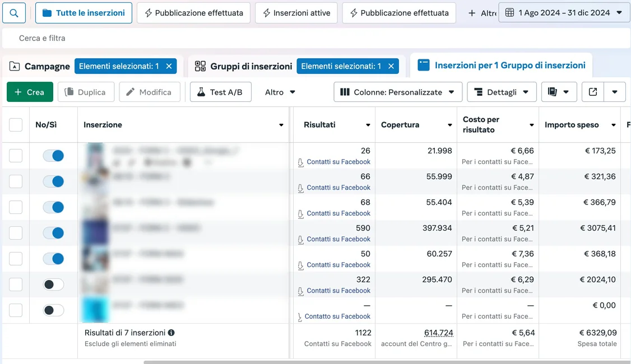Click the Campagne folder icon
Viewport: 631px width, 364px height.
tap(15, 67)
